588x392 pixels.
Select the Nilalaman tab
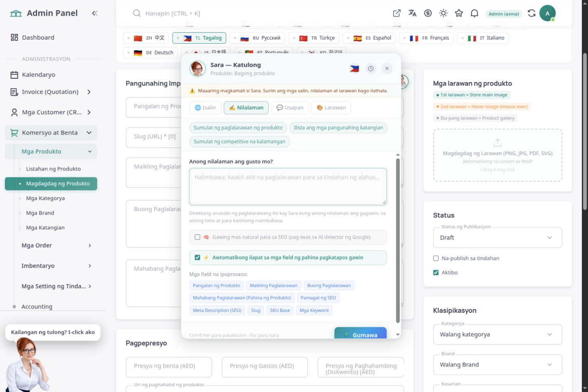coord(246,108)
